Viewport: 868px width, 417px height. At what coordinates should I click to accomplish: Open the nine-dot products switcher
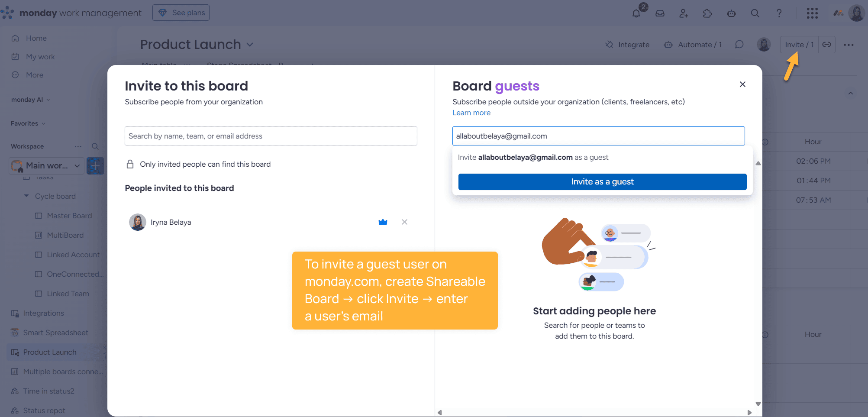(812, 13)
